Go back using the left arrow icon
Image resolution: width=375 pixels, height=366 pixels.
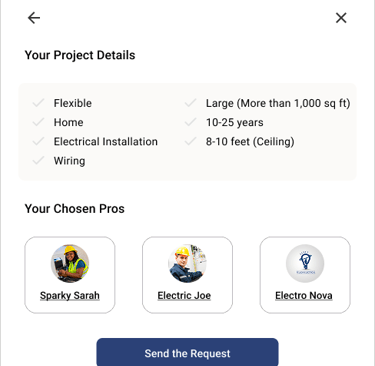34,18
